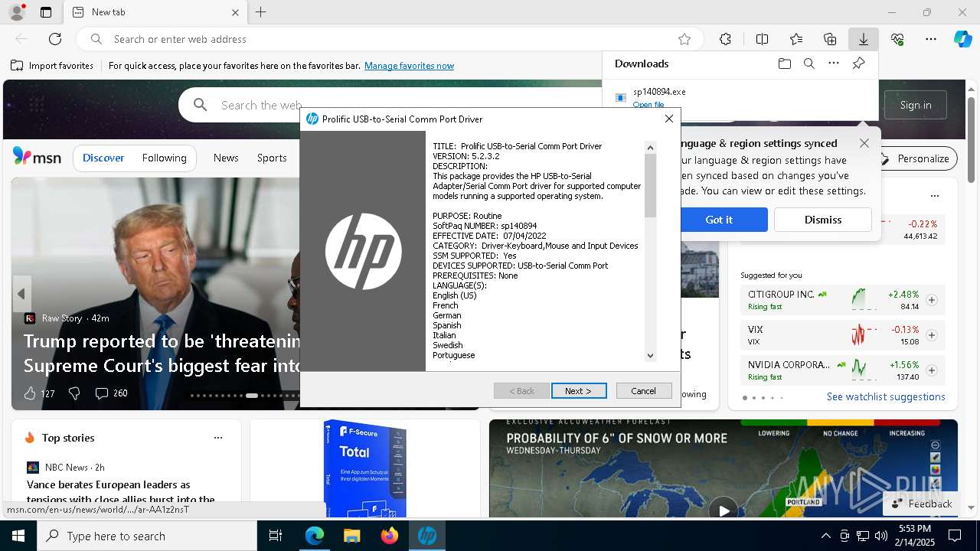Go to previous carousel story arrow

coord(21,294)
